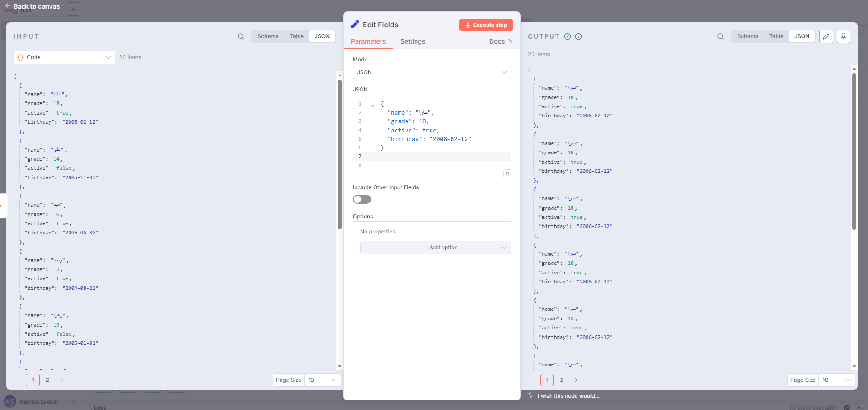Open the Add option dropdown

[x=435, y=248]
